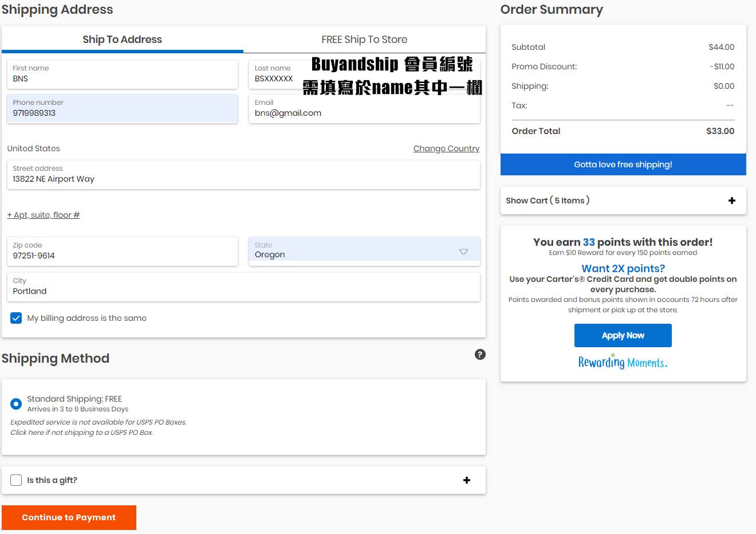
Task: Switch to Ship To Address tab
Action: tap(122, 40)
